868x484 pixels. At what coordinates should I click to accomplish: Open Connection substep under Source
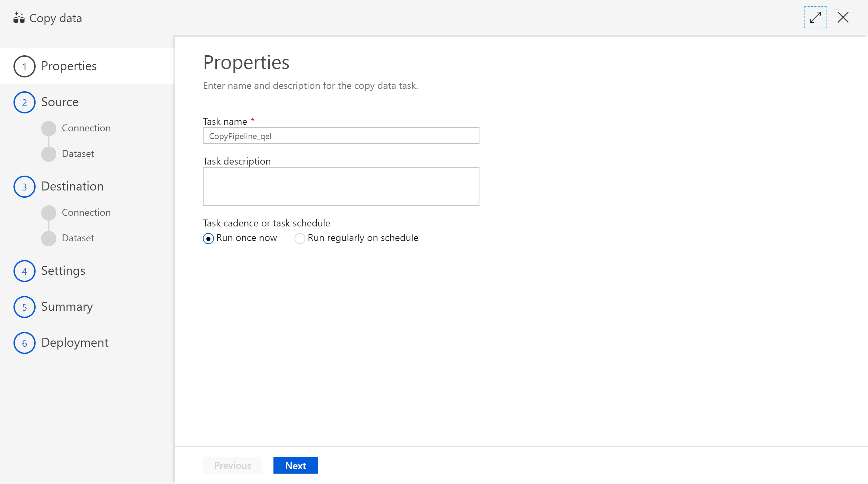tap(86, 128)
